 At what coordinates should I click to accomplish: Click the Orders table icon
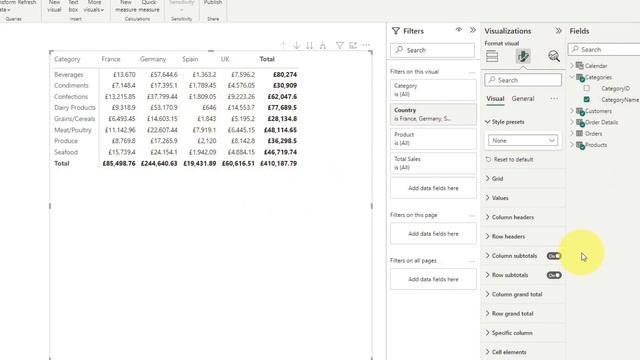(x=580, y=133)
